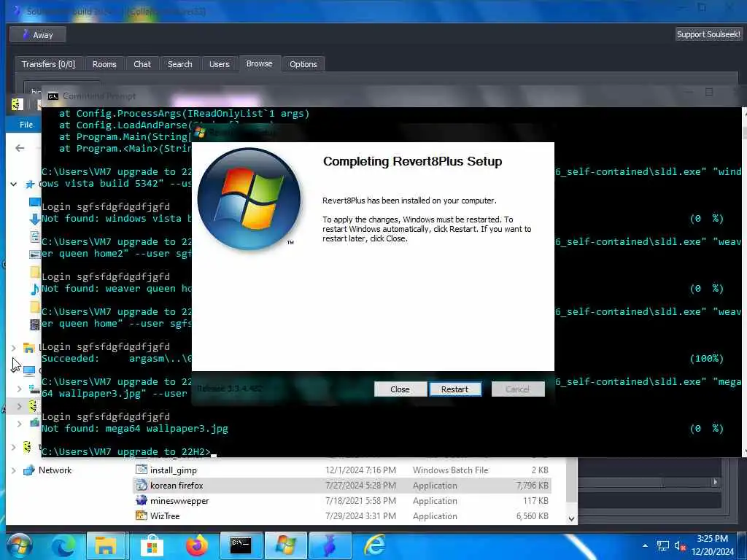Viewport: 747px width, 560px height.
Task: Open the Options tab in Soulseek
Action: point(303,64)
